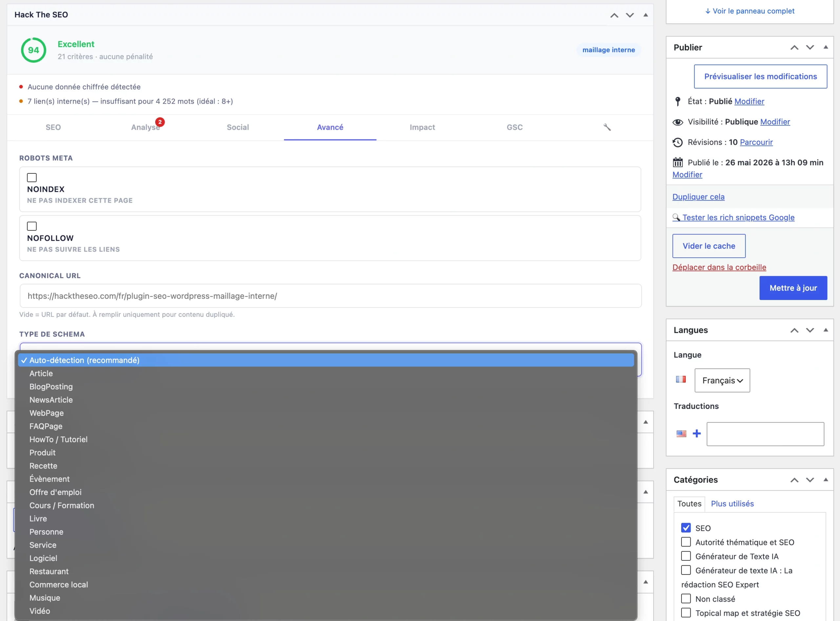Choose FAQPage schema type
Image resolution: width=840 pixels, height=621 pixels.
326,426
